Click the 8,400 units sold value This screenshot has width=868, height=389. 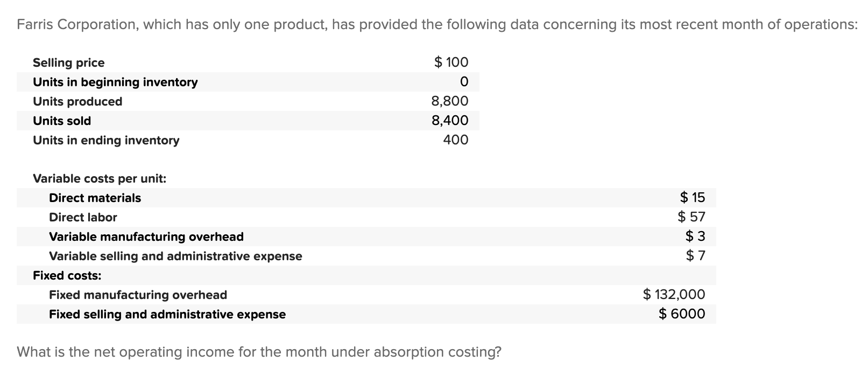point(449,120)
